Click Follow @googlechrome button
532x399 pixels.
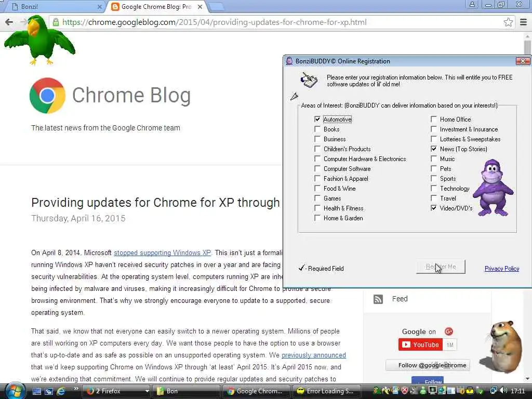coord(428,365)
